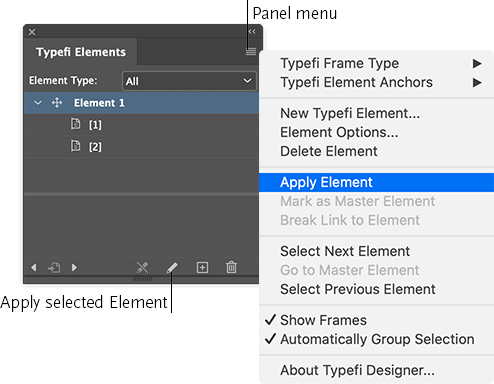Select Element Options... menu entry
Viewport: 494px width, 384px height.
pos(339,132)
